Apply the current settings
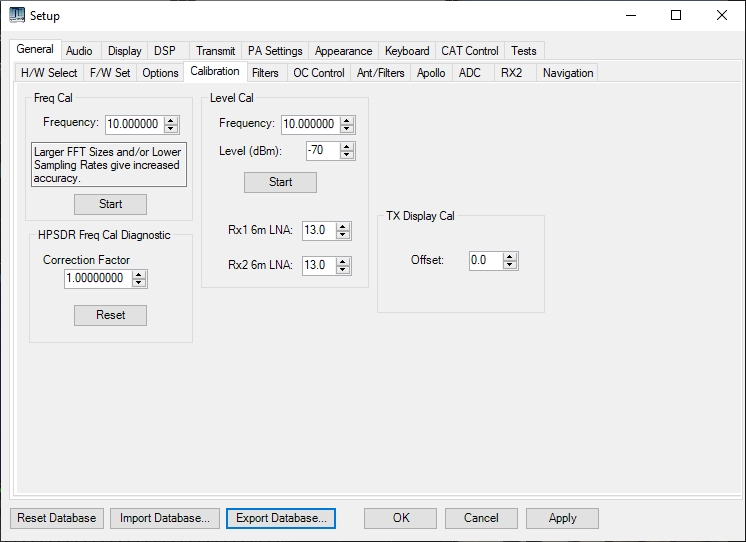The image size is (746, 542). point(562,518)
